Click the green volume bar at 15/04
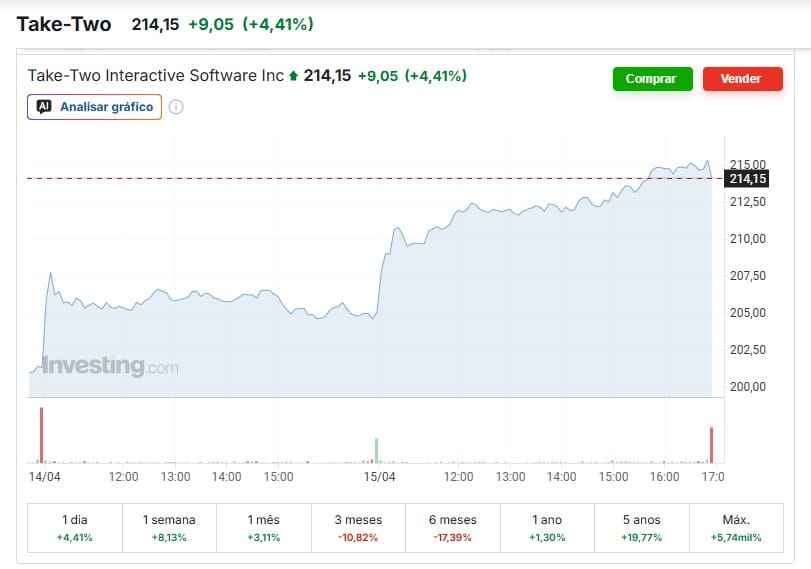 (377, 449)
